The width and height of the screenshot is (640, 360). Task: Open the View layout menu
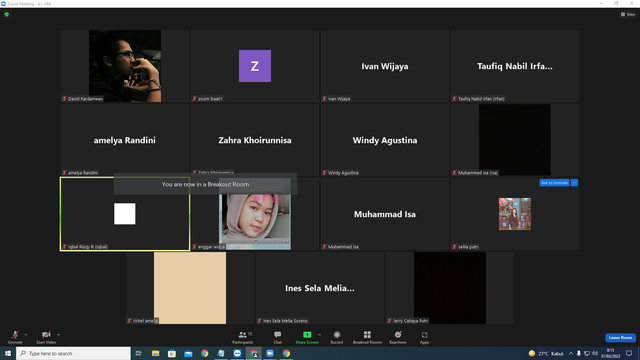pos(628,14)
